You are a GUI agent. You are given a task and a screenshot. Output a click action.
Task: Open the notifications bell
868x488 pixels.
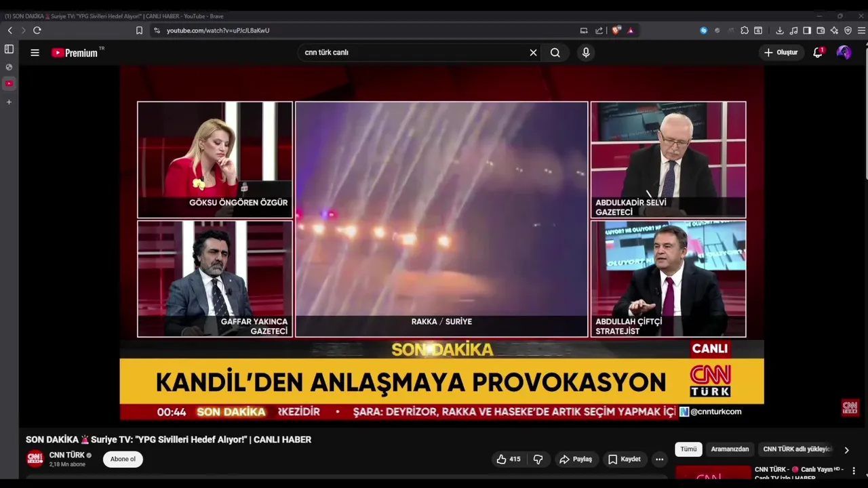(818, 52)
